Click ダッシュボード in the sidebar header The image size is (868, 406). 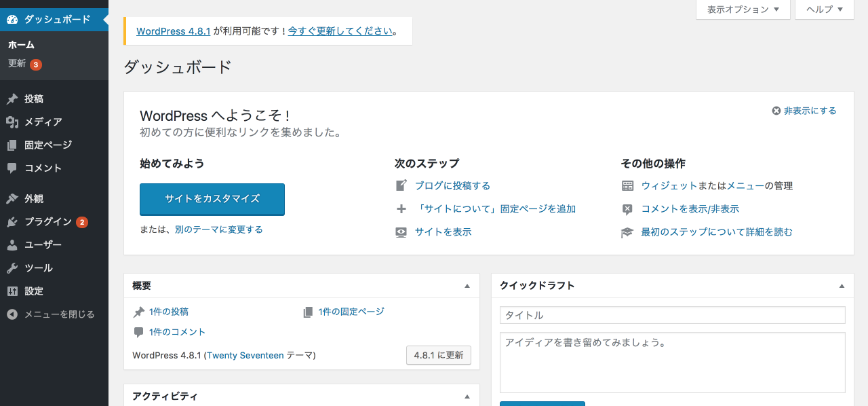pyautogui.click(x=57, y=19)
